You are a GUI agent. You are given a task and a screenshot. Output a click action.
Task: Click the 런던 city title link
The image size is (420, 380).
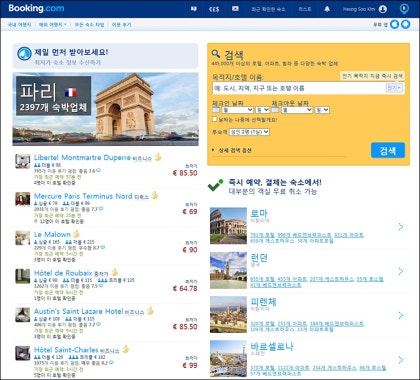click(259, 257)
